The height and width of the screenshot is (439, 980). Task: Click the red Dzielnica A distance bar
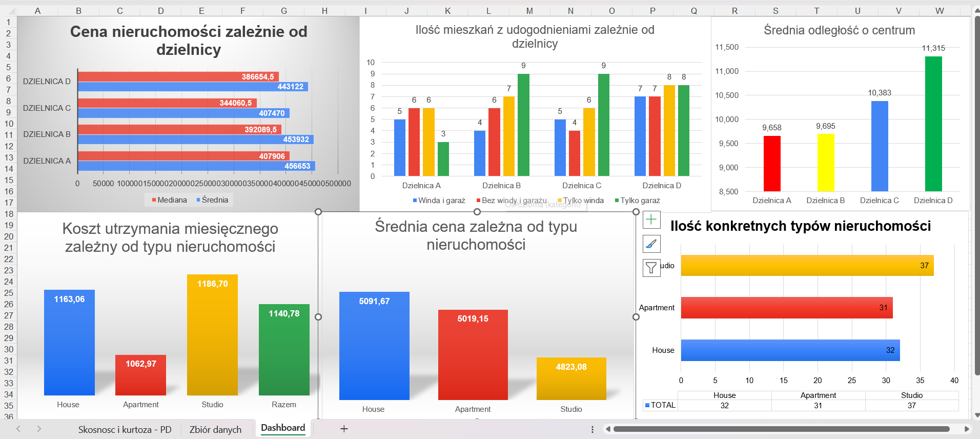click(x=772, y=164)
